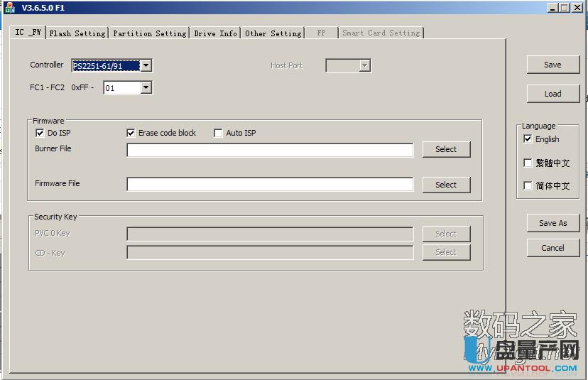Check the Auto ISP option
This screenshot has width=588, height=380.
219,133
